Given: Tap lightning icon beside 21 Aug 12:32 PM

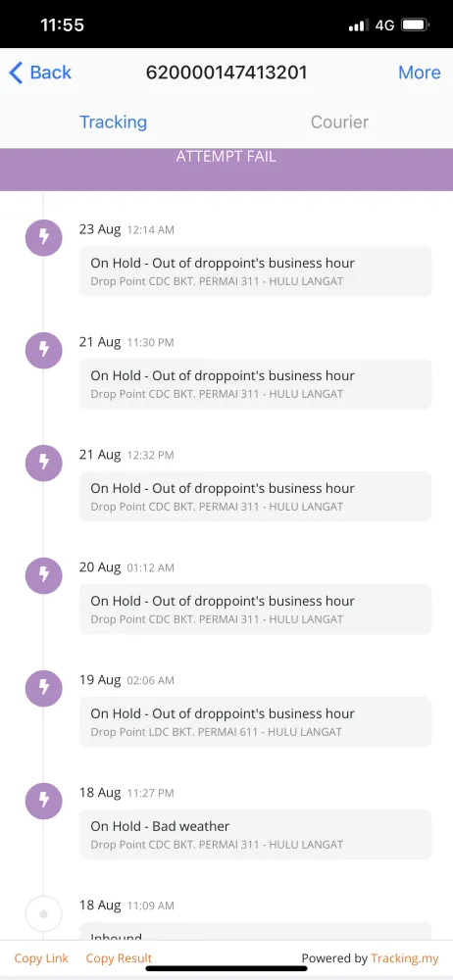Looking at the screenshot, I should click(44, 463).
